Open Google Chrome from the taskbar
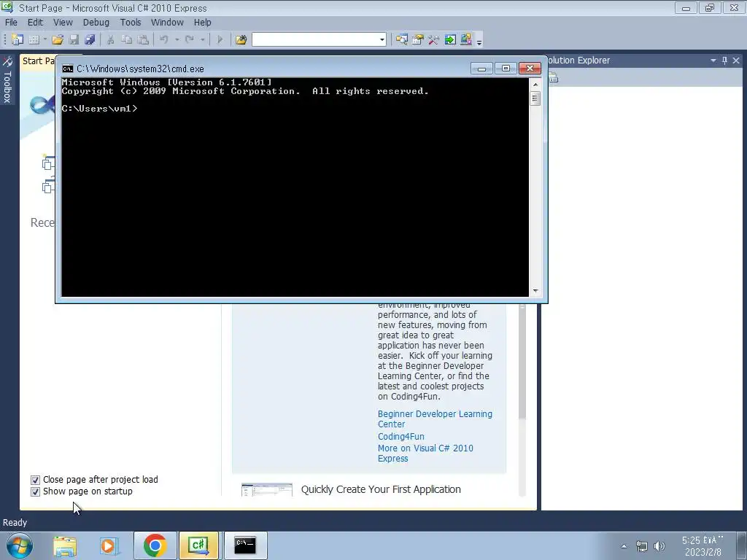The image size is (747, 560). (x=155, y=545)
